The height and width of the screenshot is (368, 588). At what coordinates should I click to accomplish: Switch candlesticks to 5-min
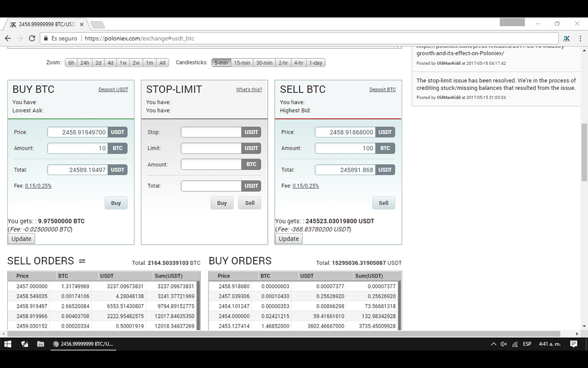[221, 63]
